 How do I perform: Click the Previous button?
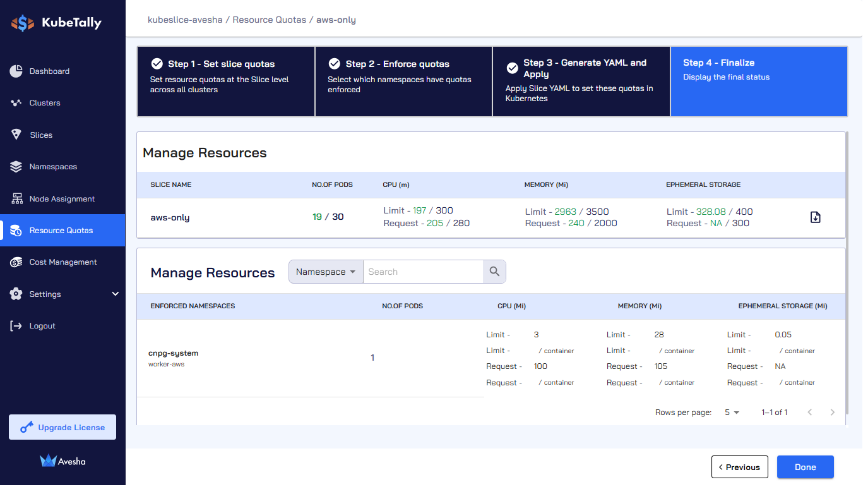[739, 467]
